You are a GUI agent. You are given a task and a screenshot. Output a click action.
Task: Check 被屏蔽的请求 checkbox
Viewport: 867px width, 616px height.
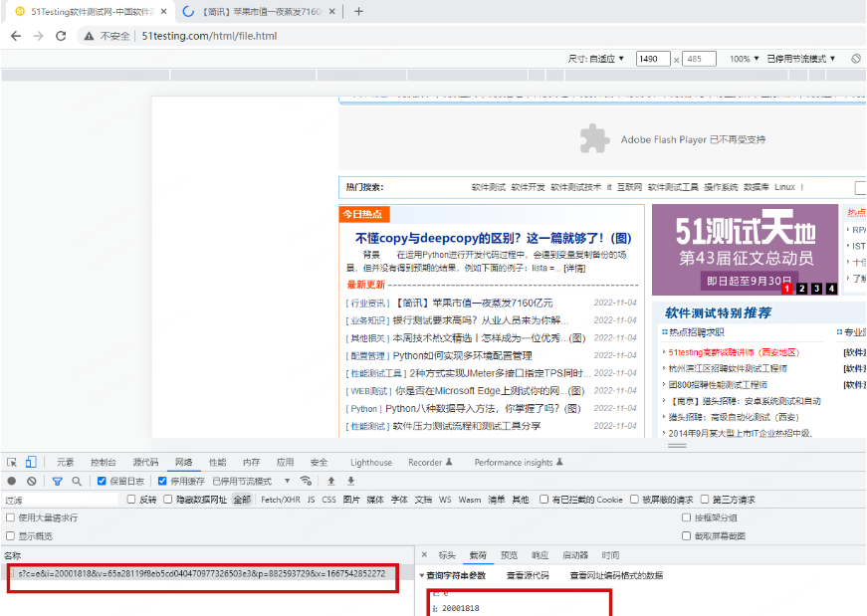(x=635, y=500)
